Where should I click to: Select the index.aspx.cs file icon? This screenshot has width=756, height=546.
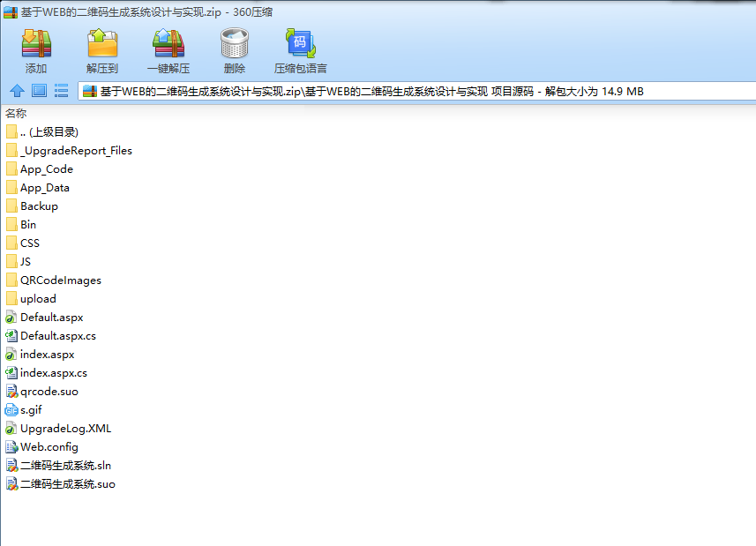(x=11, y=373)
